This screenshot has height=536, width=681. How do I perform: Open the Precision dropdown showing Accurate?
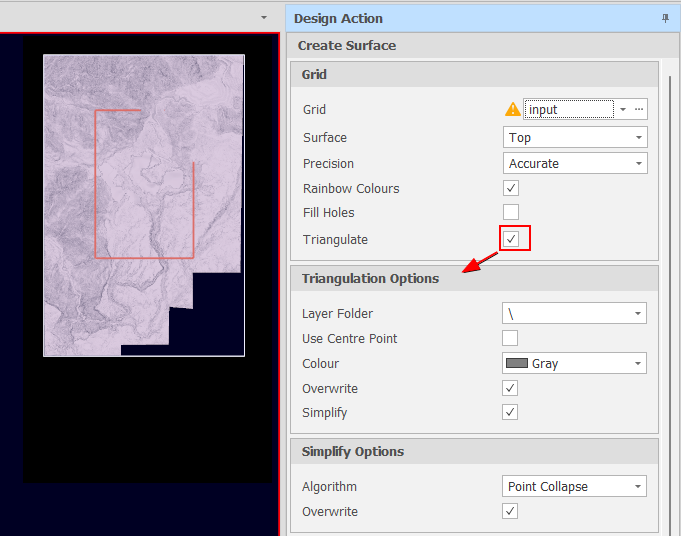pyautogui.click(x=575, y=163)
